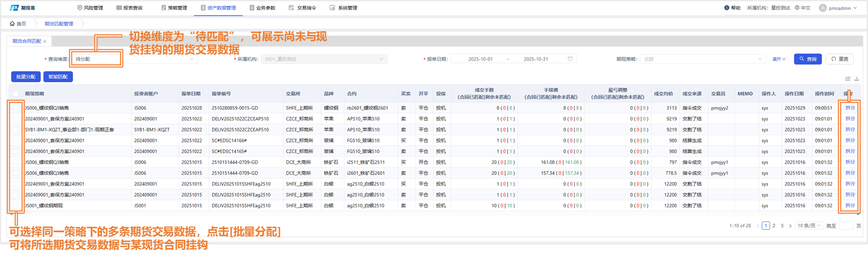Open the 查询维度 dropdown

point(134,59)
